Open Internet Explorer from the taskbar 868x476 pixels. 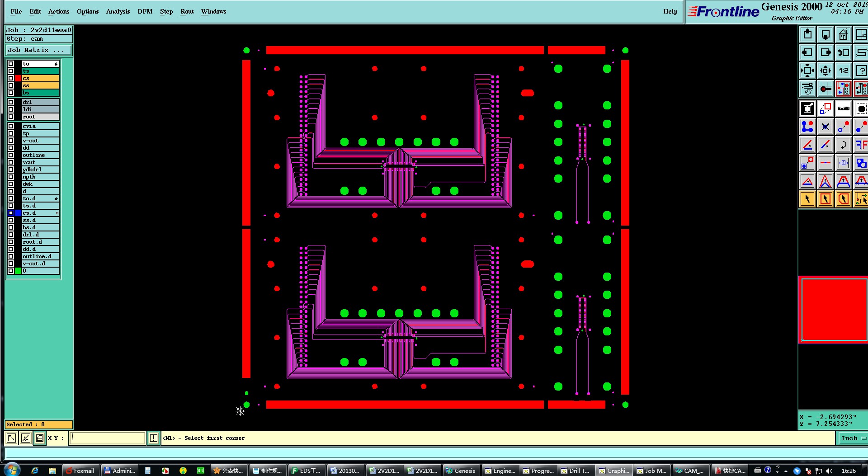[35, 471]
